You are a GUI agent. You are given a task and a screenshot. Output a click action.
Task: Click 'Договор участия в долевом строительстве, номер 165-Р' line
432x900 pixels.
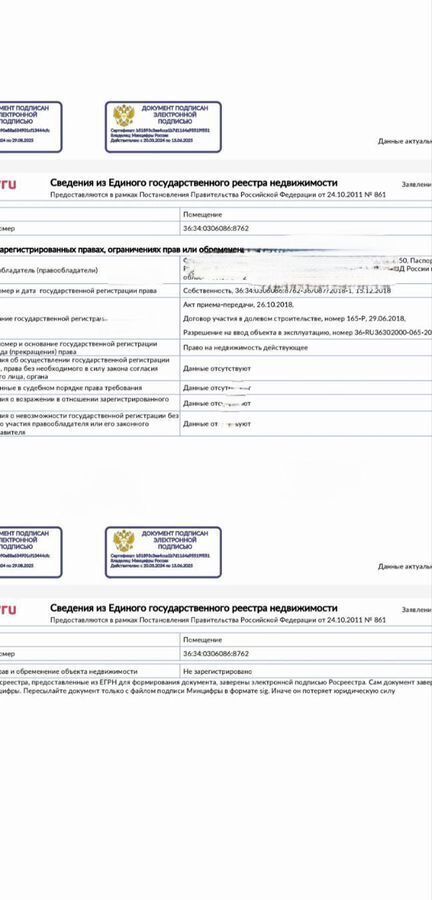point(294,319)
